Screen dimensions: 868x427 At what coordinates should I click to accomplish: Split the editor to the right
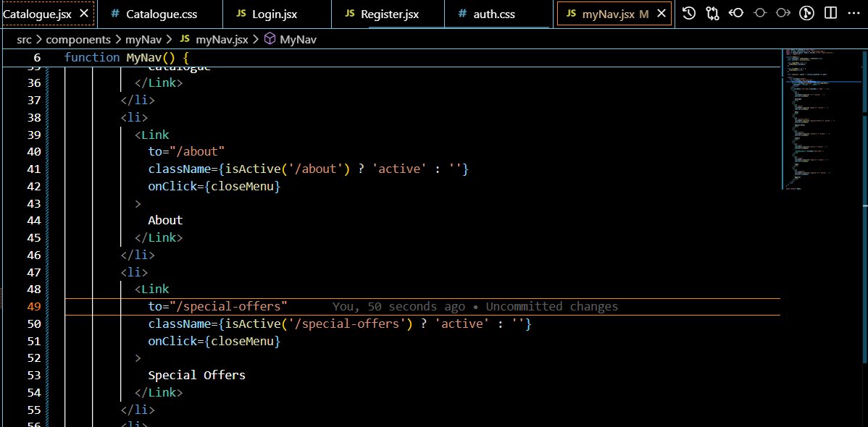point(830,13)
